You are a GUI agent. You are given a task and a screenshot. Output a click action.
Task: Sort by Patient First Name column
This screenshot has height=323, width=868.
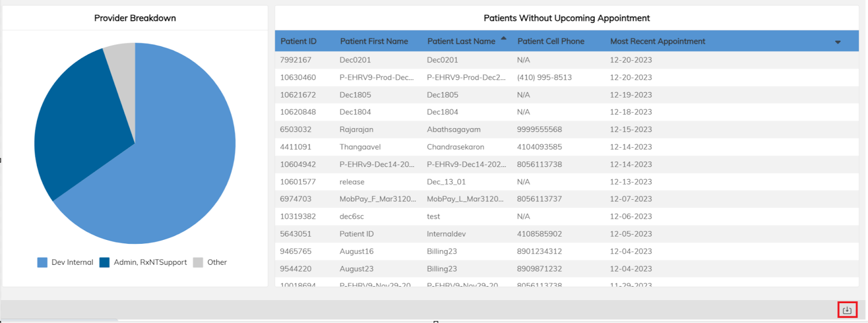point(374,41)
